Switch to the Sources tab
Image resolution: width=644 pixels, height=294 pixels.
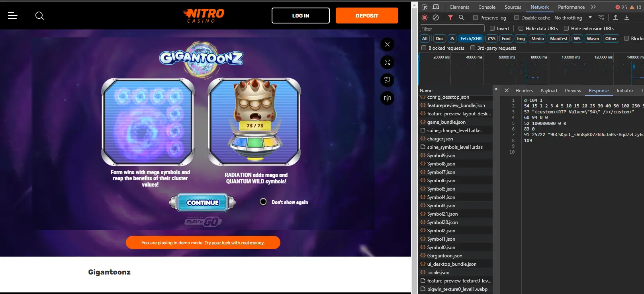pyautogui.click(x=513, y=7)
